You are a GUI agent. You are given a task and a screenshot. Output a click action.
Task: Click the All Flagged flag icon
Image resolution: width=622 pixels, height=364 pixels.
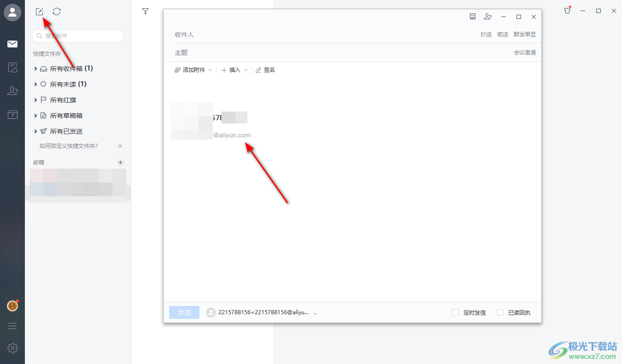pos(43,100)
